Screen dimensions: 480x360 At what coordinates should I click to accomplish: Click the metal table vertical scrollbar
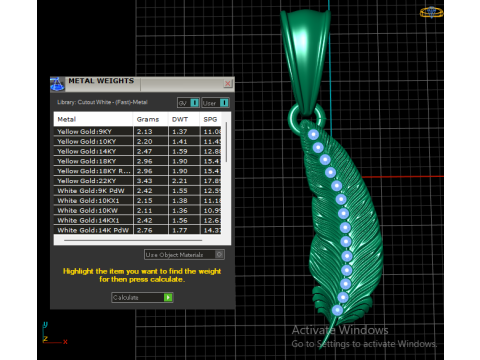227,142
